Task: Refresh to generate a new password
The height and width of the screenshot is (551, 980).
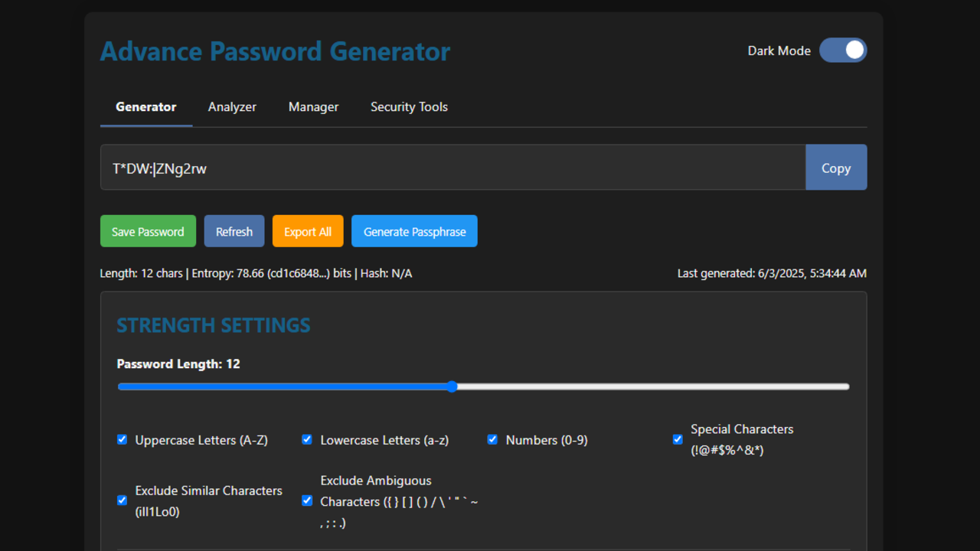Action: (234, 232)
